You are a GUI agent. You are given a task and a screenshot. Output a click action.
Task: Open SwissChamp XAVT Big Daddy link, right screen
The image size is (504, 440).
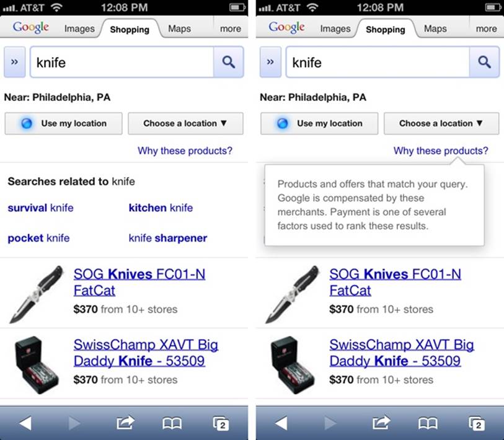402,353
